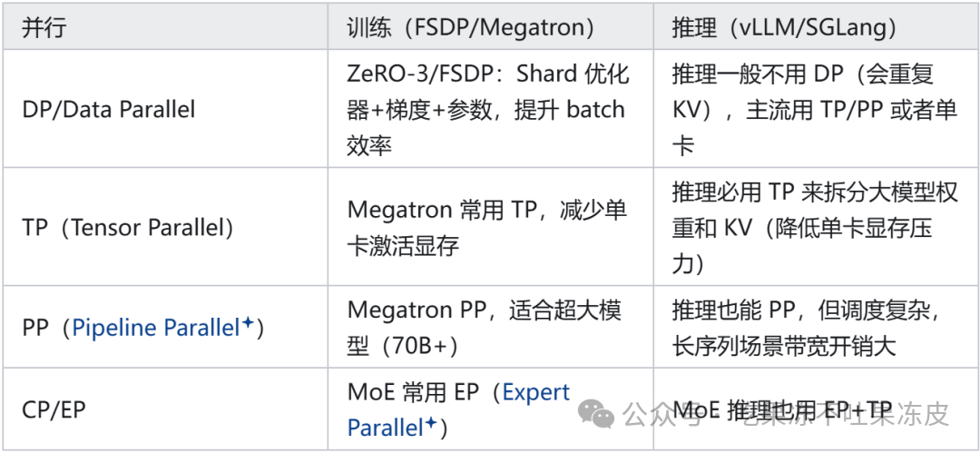This screenshot has height=453, width=980.
Task: Click the DP/Data Parallel row label
Action: [x=109, y=110]
